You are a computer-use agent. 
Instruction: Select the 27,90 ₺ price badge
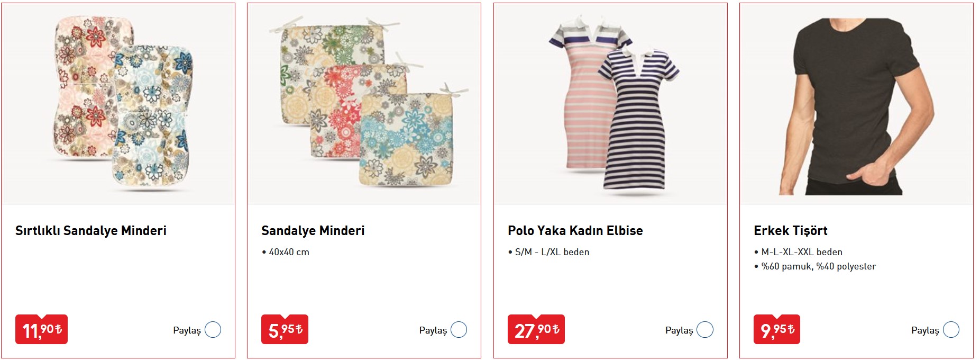(536, 330)
